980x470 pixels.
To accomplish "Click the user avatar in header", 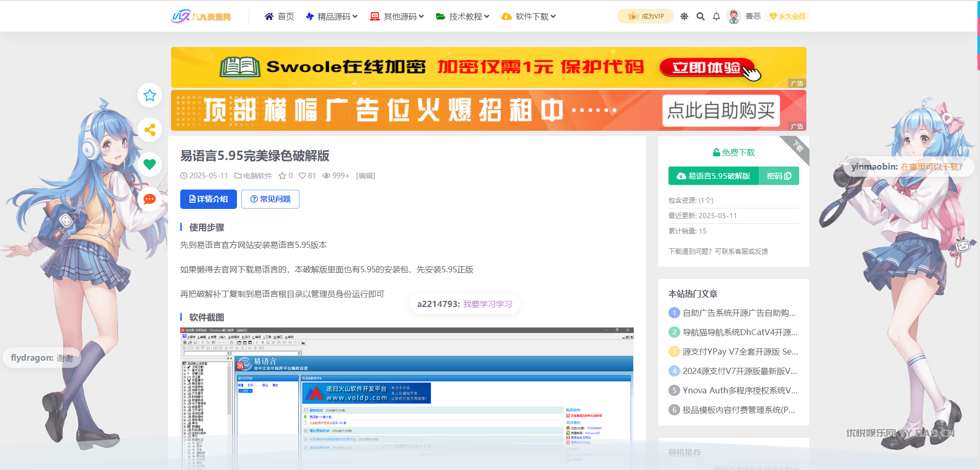I will (734, 16).
